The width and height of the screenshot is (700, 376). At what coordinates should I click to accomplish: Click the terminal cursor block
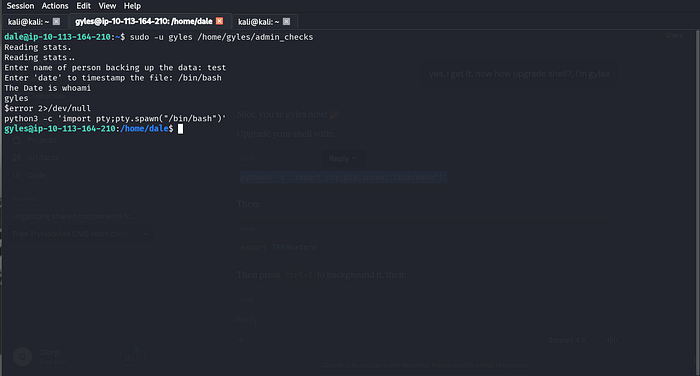(180, 129)
